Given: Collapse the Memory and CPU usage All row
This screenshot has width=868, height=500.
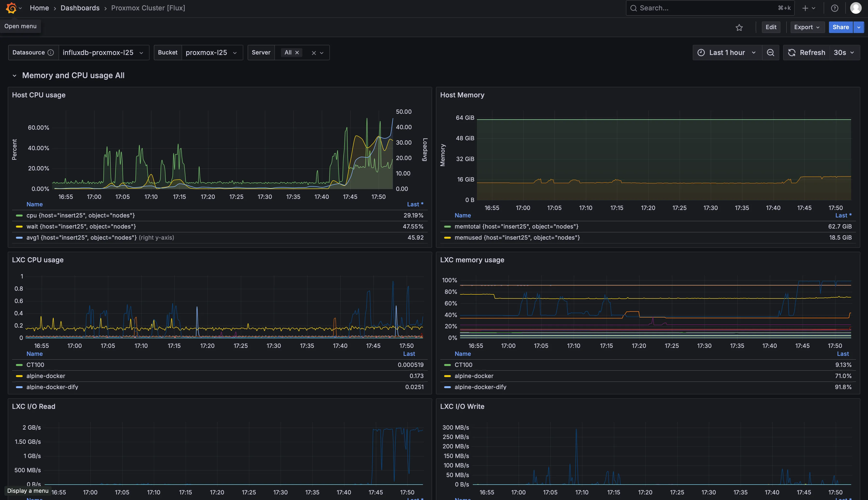Looking at the screenshot, I should coord(15,75).
